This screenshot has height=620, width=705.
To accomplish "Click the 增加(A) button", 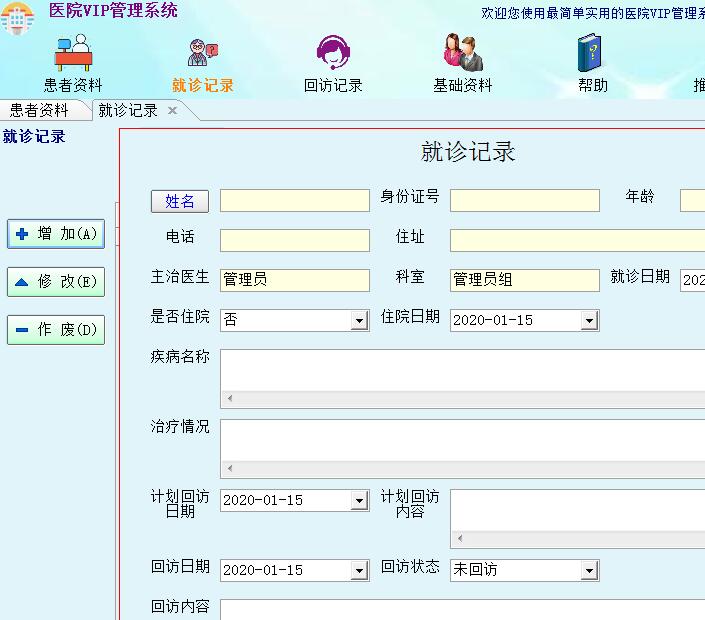I will (x=56, y=234).
